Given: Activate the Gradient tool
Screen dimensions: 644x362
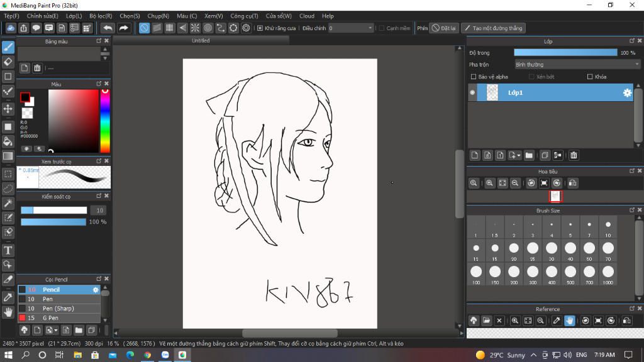Looking at the screenshot, I should click(8, 156).
